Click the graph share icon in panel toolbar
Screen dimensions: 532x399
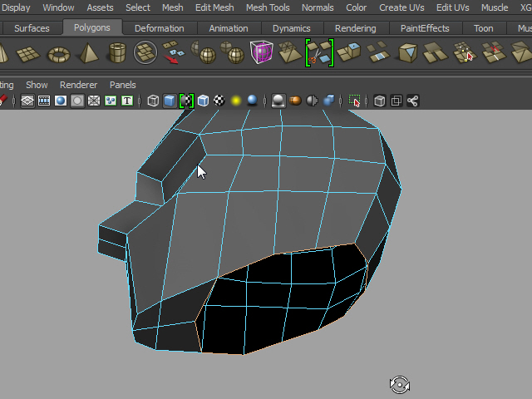point(412,101)
